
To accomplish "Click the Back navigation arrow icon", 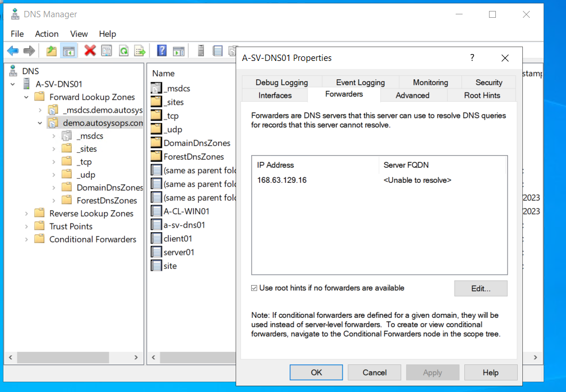I will 12,51.
